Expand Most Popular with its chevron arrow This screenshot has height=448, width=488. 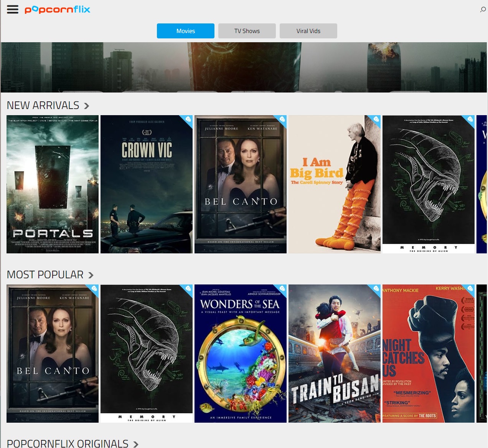pos(91,275)
